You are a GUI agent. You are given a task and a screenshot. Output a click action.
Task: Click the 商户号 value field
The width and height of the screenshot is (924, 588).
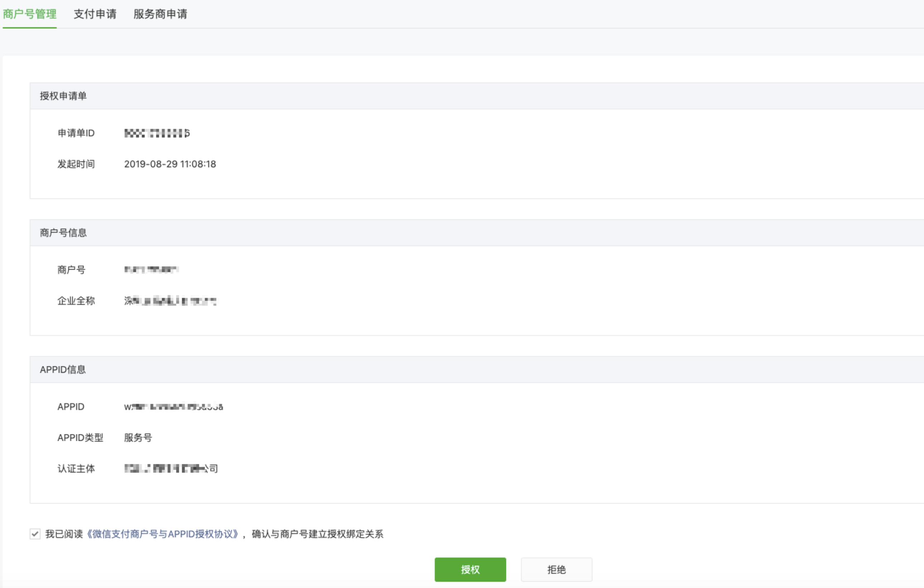click(153, 270)
